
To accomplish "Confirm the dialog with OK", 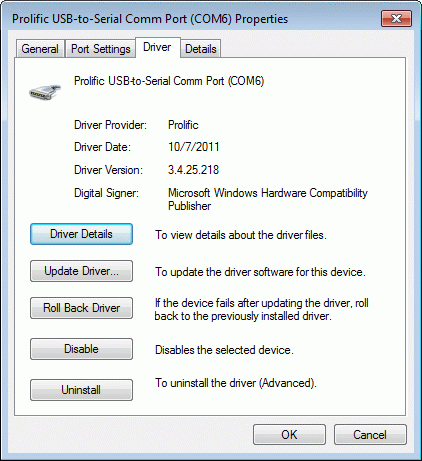I will point(289,435).
